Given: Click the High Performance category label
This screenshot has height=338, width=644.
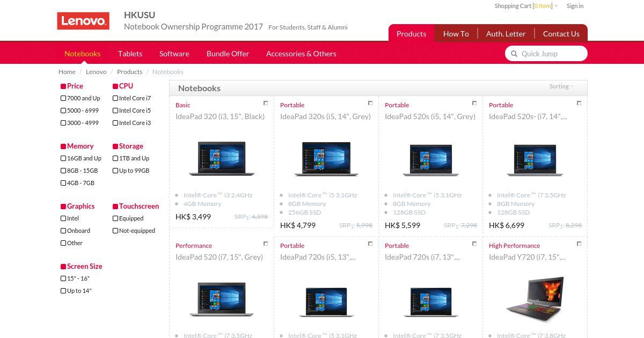Looking at the screenshot, I should 514,246.
